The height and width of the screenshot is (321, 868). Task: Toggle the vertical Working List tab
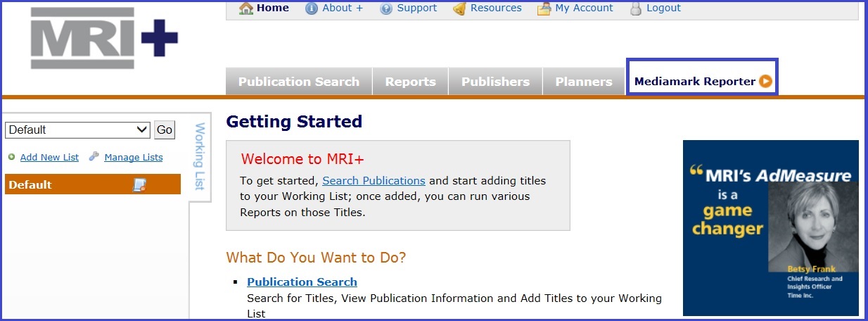200,156
